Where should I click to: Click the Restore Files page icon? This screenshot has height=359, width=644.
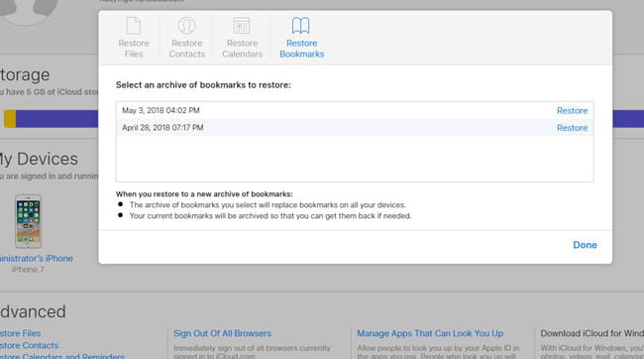tap(134, 26)
